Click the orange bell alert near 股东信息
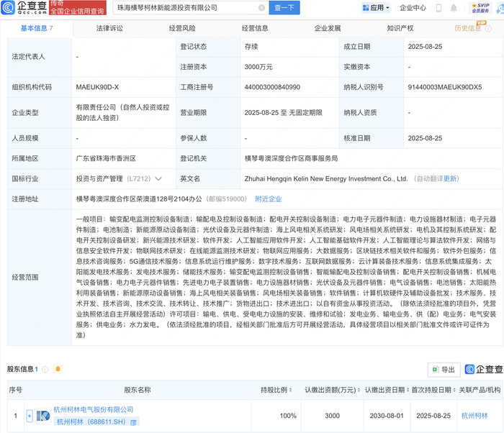 [x=58, y=369]
